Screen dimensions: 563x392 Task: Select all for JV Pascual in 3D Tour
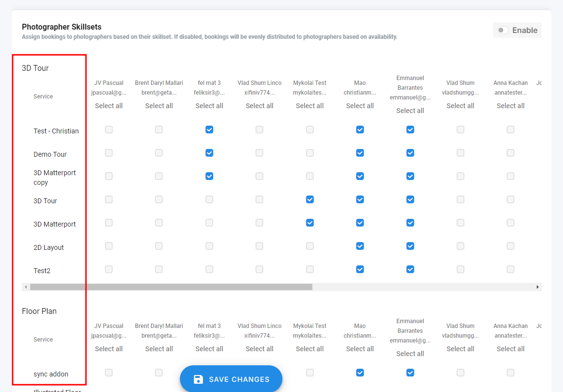(x=109, y=106)
